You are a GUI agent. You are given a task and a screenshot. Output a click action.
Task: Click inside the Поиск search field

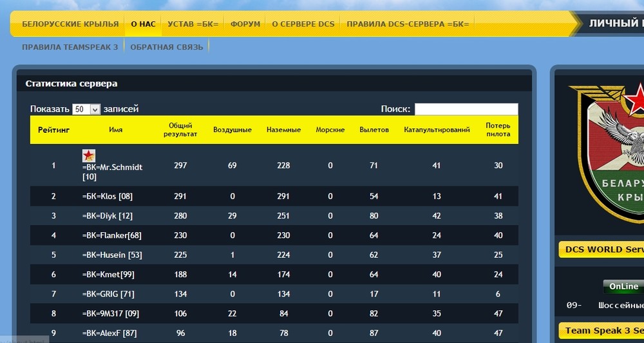pos(466,109)
